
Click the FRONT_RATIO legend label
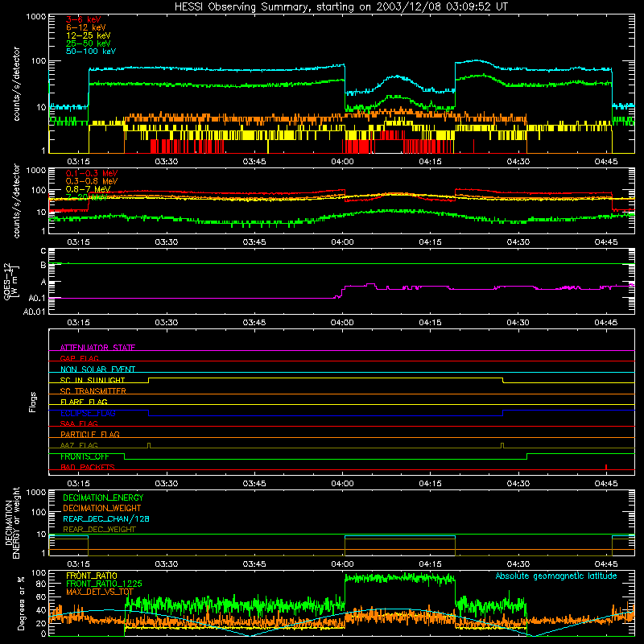92,576
